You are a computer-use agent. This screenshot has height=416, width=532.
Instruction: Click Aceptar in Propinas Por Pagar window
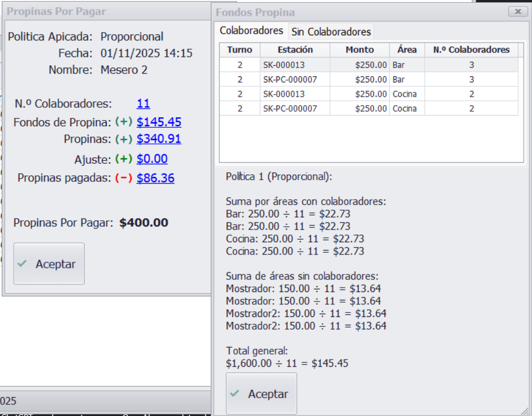(x=49, y=264)
